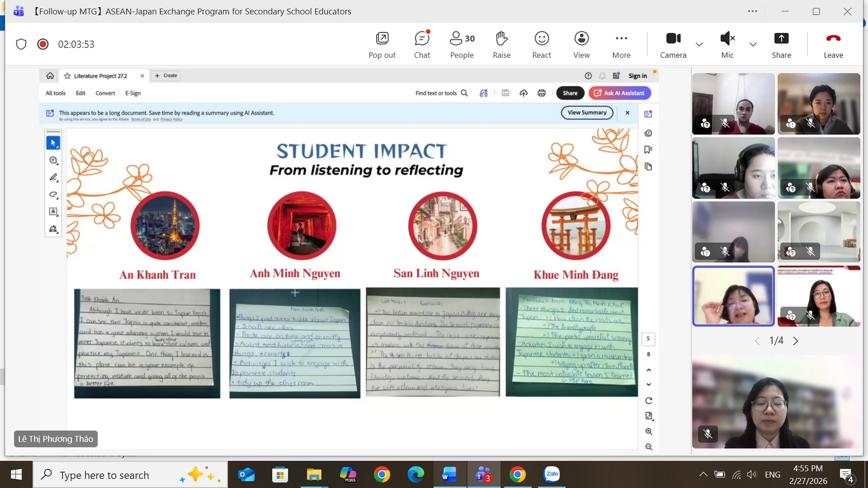
Task: Raise your hand in the meeting
Action: click(502, 44)
